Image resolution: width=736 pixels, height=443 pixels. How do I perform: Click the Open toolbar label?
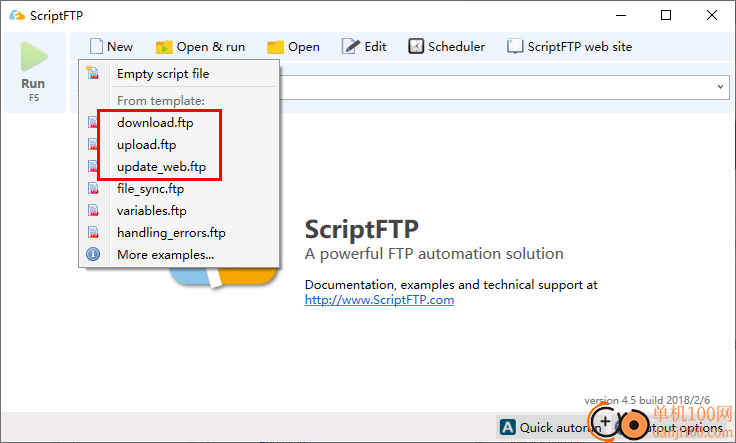click(304, 47)
